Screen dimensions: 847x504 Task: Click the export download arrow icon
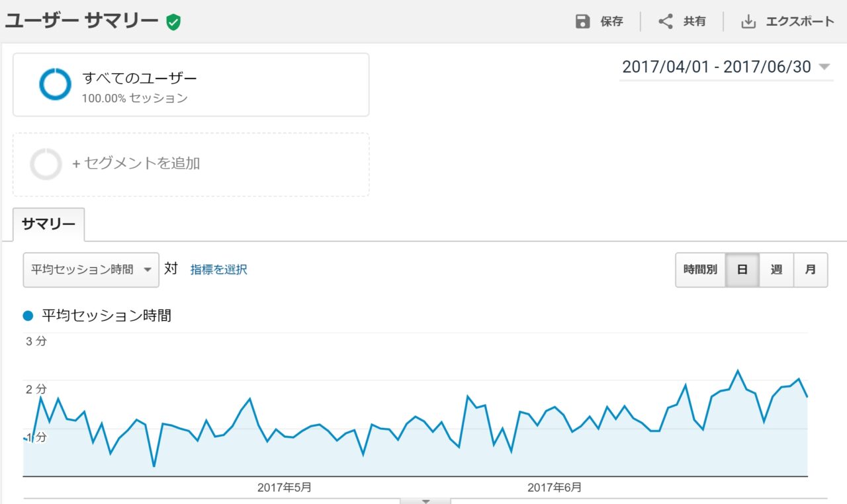click(x=748, y=22)
